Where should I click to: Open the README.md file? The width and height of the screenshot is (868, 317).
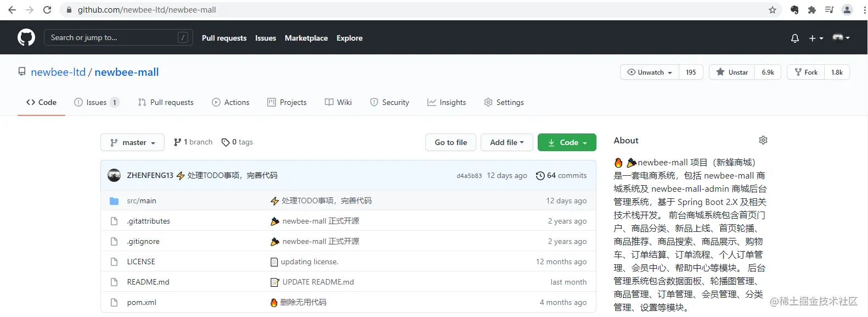coord(148,282)
